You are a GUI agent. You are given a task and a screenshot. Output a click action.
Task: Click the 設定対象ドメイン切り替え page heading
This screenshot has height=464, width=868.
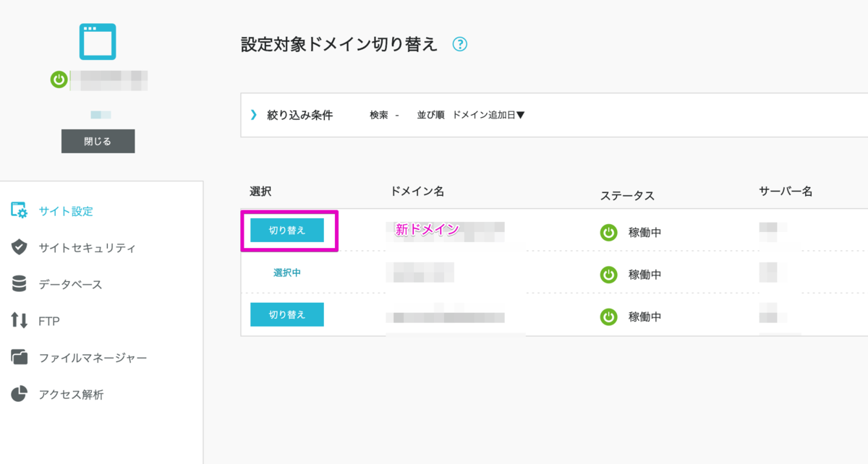pyautogui.click(x=339, y=44)
